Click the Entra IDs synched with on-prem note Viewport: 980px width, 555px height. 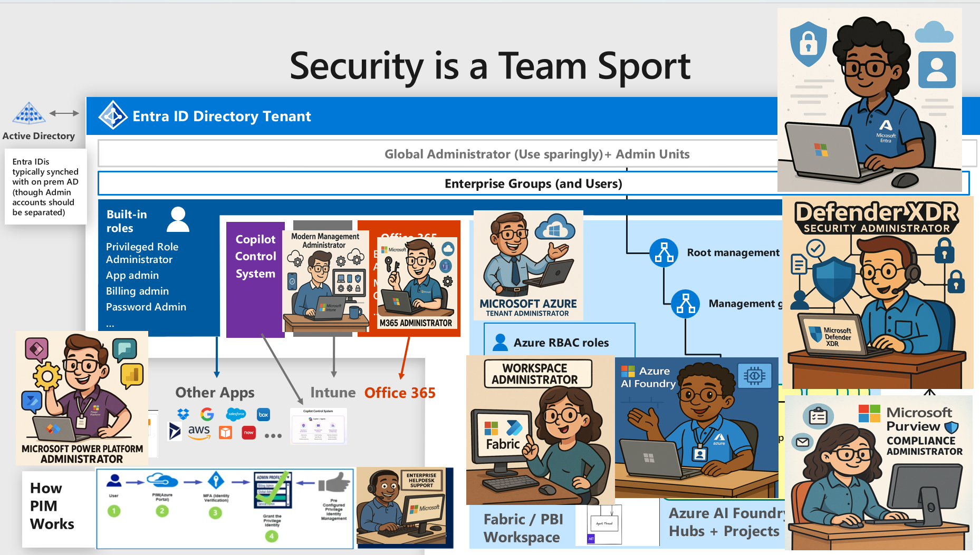click(x=45, y=187)
